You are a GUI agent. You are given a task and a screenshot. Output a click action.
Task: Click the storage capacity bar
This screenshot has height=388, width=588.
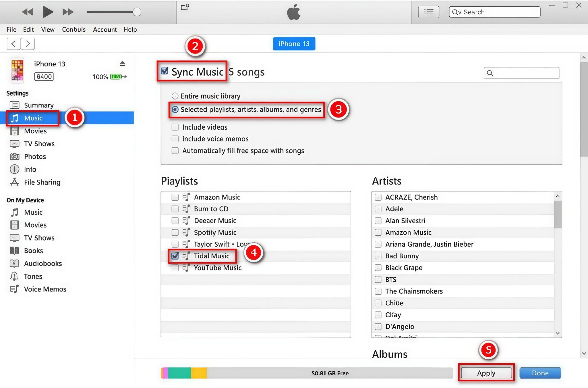(x=307, y=373)
